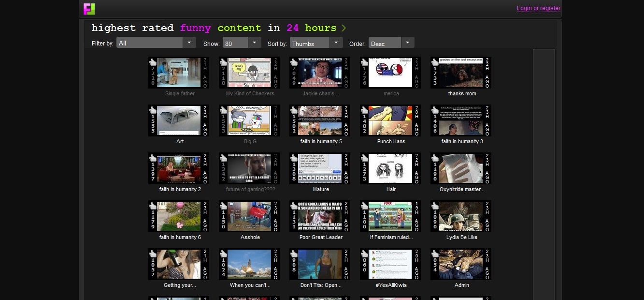Image resolution: width=644 pixels, height=300 pixels.
Task: Click the Login or register link
Action: 538,8
